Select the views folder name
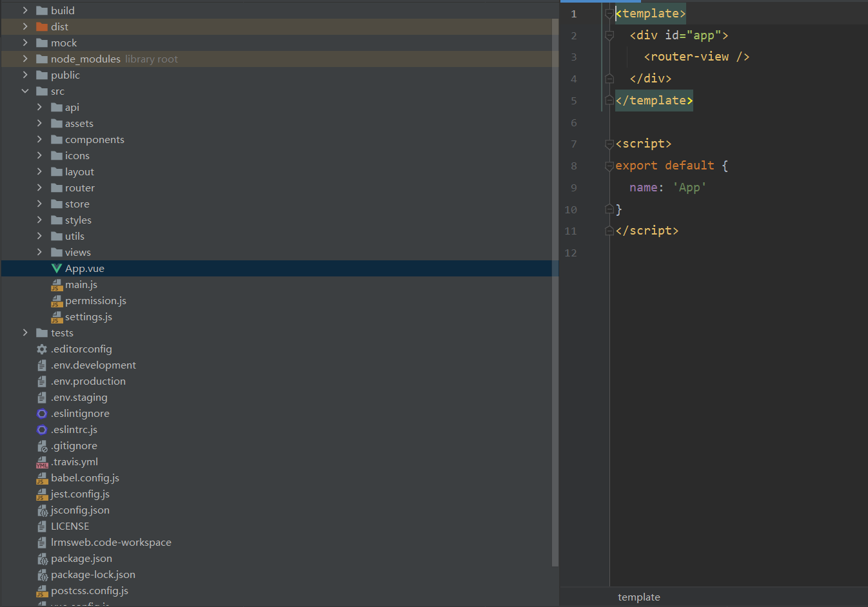 coord(78,253)
